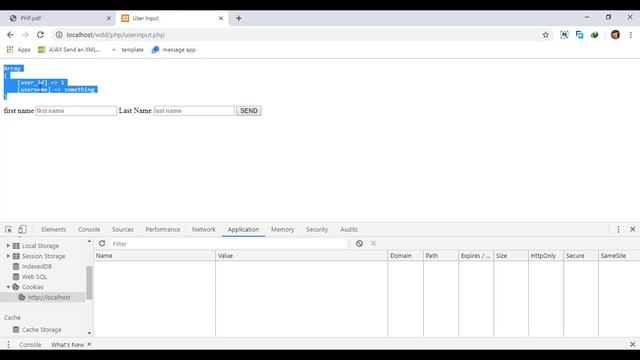Click the cookie Filter field
Image resolution: width=640 pixels, height=360 pixels.
coord(229,244)
